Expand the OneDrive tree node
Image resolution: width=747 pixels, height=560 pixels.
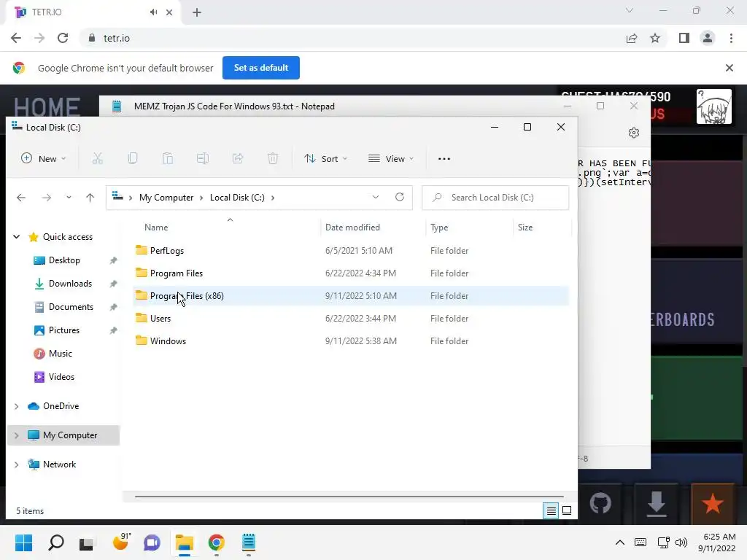17,406
